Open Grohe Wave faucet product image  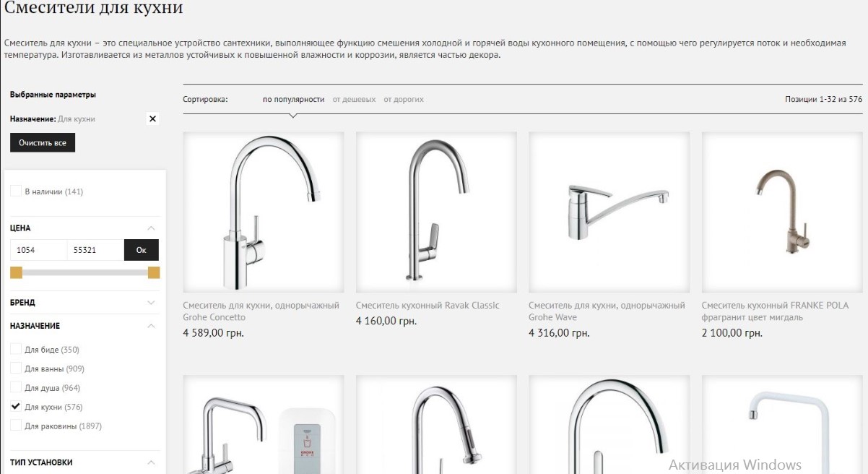coord(609,212)
